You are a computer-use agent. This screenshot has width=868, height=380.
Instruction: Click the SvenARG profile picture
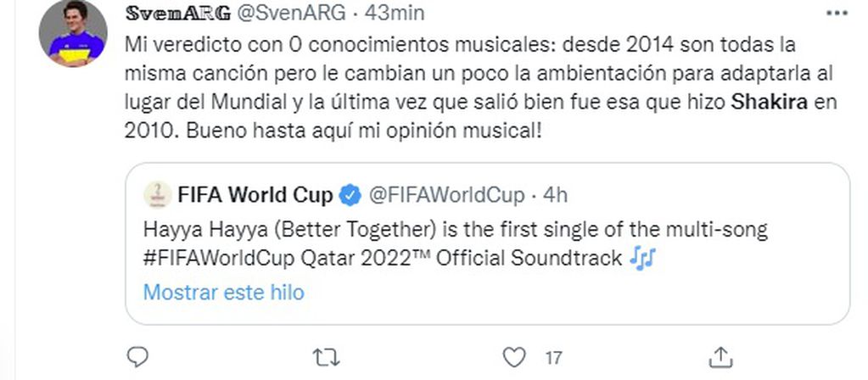(74, 34)
